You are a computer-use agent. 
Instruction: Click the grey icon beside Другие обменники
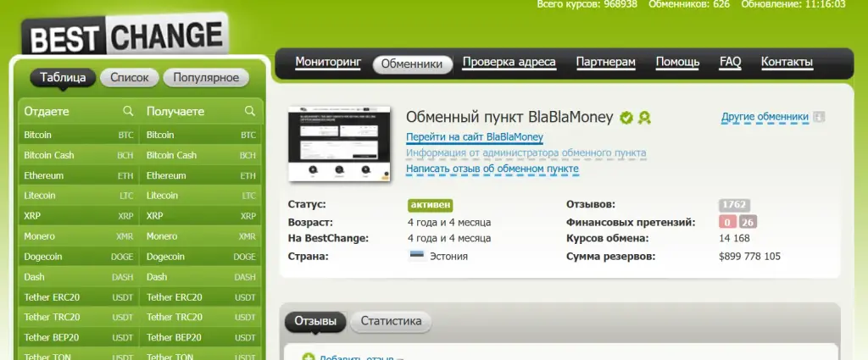(820, 117)
